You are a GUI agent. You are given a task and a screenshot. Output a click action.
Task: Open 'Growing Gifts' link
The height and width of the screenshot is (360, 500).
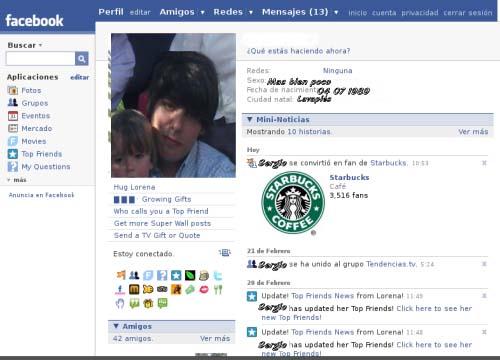(166, 199)
